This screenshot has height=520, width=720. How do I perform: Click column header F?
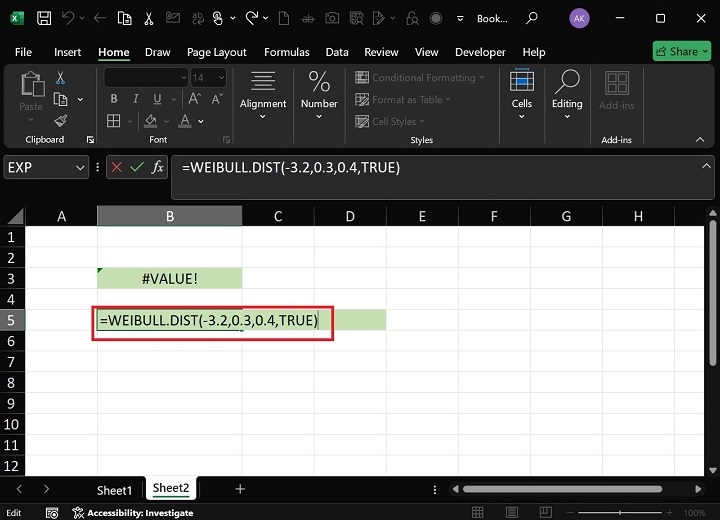pos(494,216)
